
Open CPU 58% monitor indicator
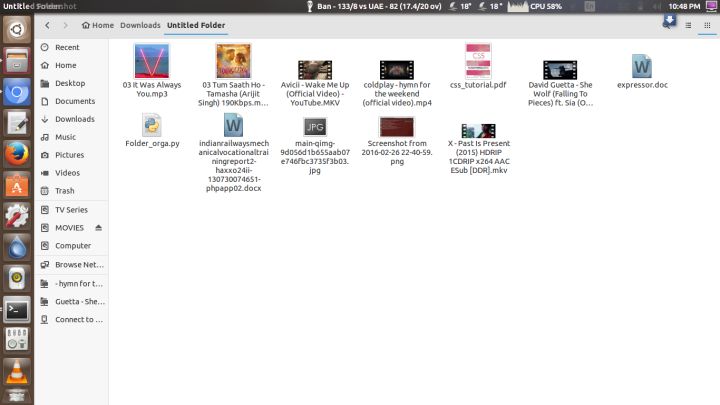point(535,6)
